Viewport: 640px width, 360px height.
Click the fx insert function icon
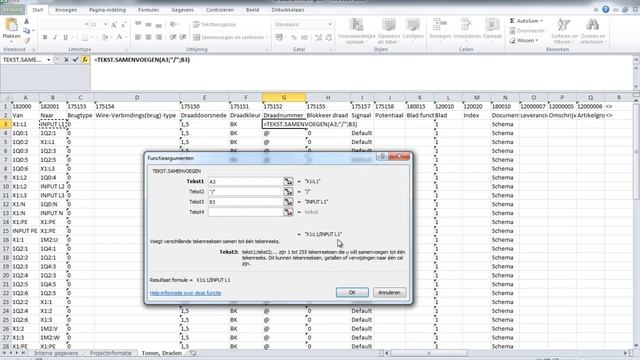tap(85, 60)
